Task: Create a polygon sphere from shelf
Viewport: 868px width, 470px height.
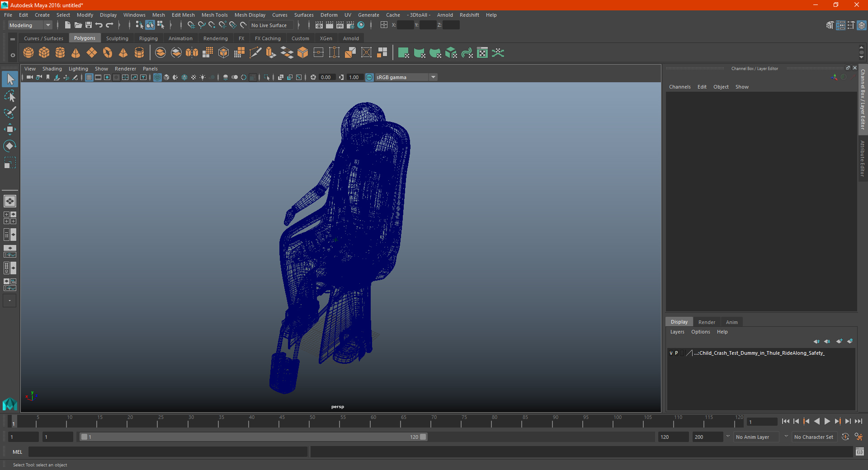Action: coord(28,53)
